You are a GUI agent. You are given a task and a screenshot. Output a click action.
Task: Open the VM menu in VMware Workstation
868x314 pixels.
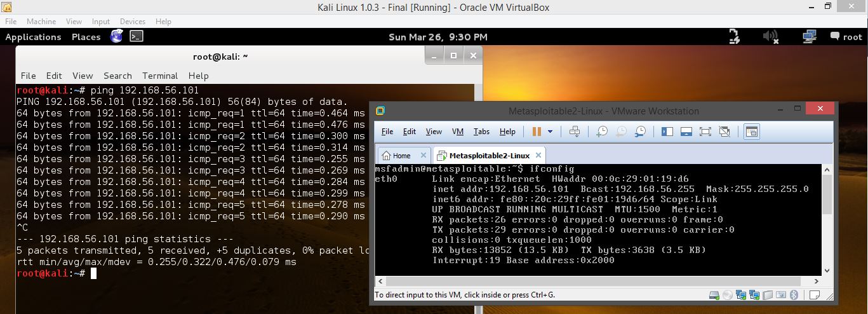(x=458, y=132)
